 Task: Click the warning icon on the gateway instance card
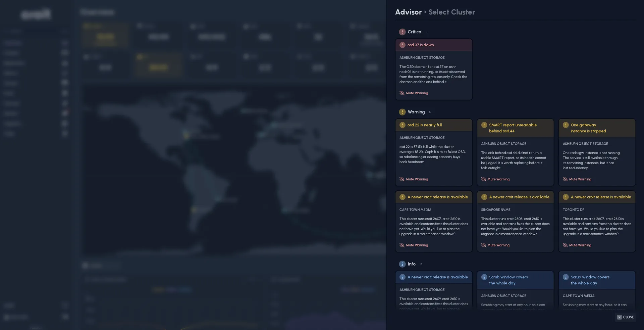[x=566, y=125]
